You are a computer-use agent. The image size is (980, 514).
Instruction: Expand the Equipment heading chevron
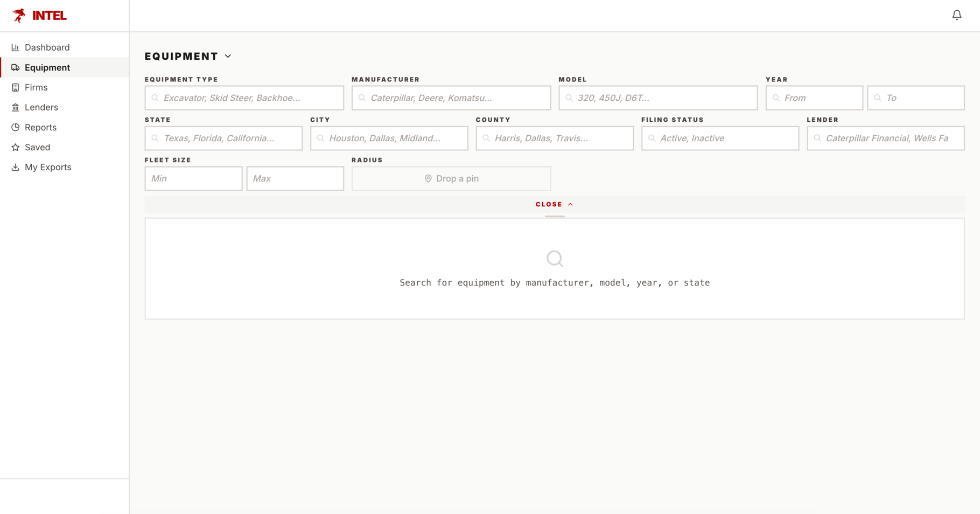pos(228,56)
